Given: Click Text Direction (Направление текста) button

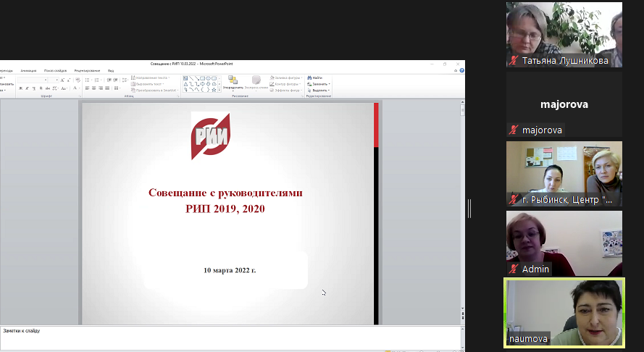Looking at the screenshot, I should [x=151, y=77].
